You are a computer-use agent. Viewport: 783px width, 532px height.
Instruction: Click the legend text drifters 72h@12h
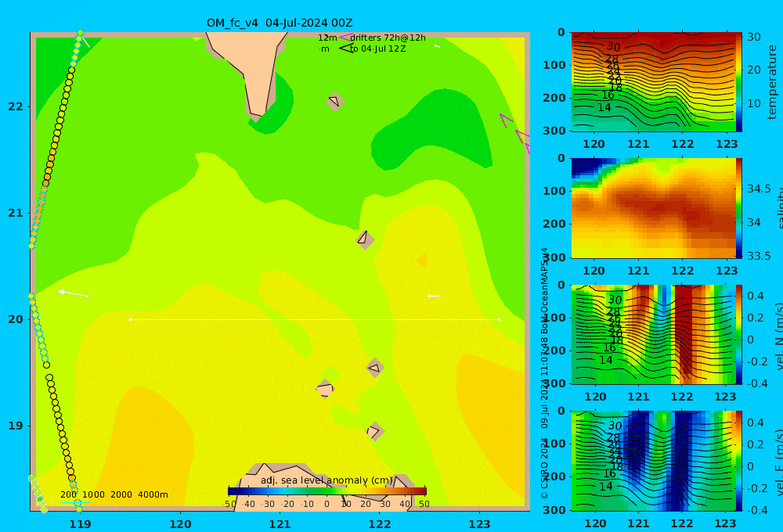(x=388, y=38)
